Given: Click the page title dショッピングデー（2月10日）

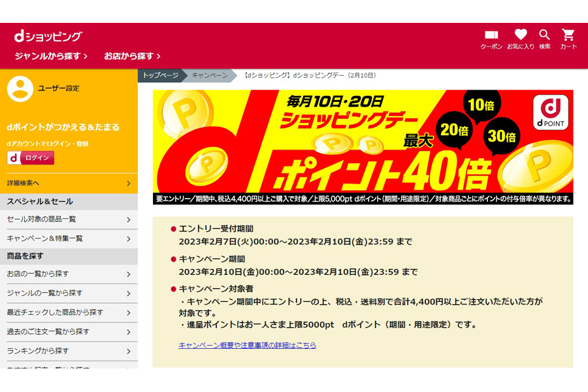Looking at the screenshot, I should pos(310,75).
